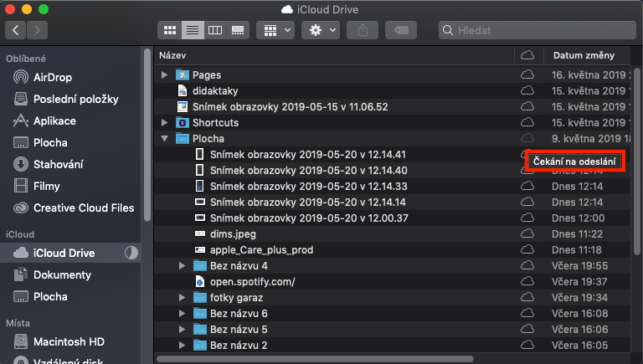Screen dimensions: 643x364
Task: Open the group-by arrangement dropdown
Action: [275, 30]
